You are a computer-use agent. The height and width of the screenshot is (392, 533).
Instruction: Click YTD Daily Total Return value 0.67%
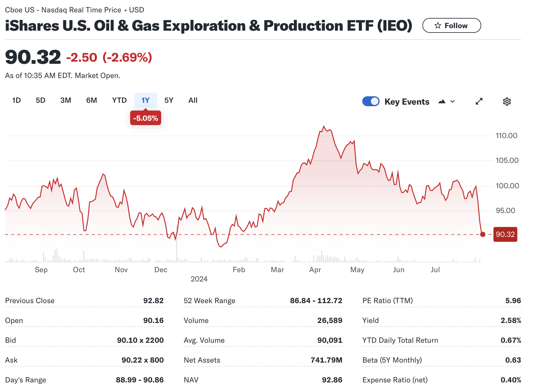511,340
